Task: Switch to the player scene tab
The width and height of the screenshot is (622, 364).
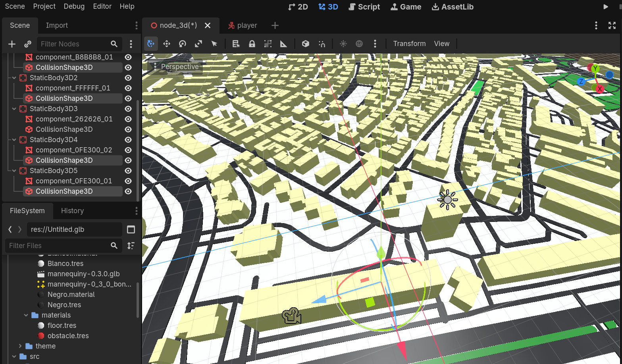Action: click(x=243, y=25)
